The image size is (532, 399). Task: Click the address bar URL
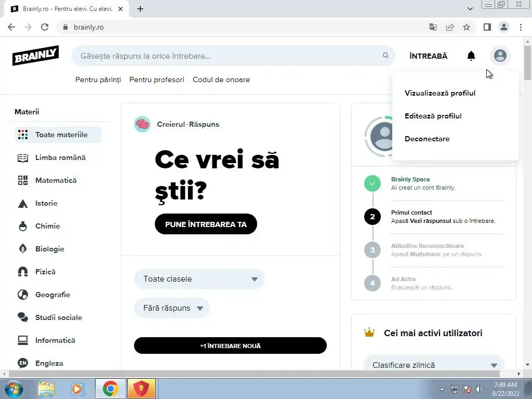click(x=88, y=27)
